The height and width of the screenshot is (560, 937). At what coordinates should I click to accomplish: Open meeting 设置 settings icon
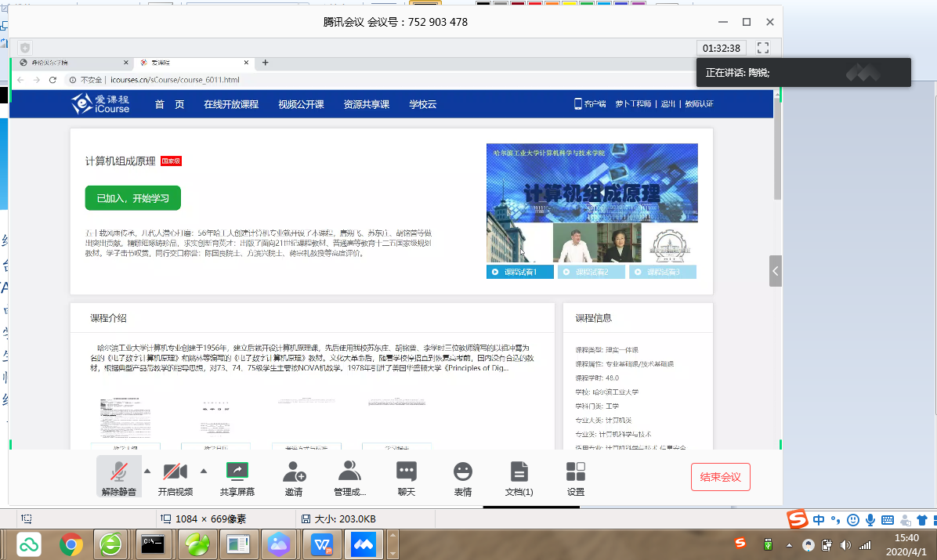(576, 478)
